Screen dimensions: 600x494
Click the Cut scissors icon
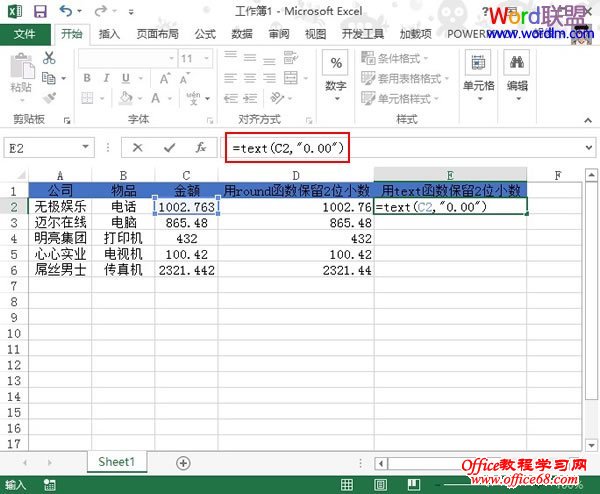tap(49, 58)
